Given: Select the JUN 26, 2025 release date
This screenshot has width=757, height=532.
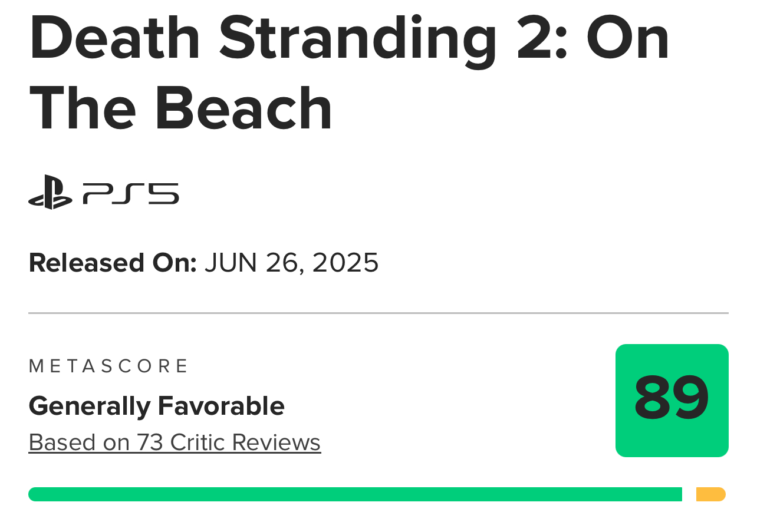Looking at the screenshot, I should coord(292,263).
